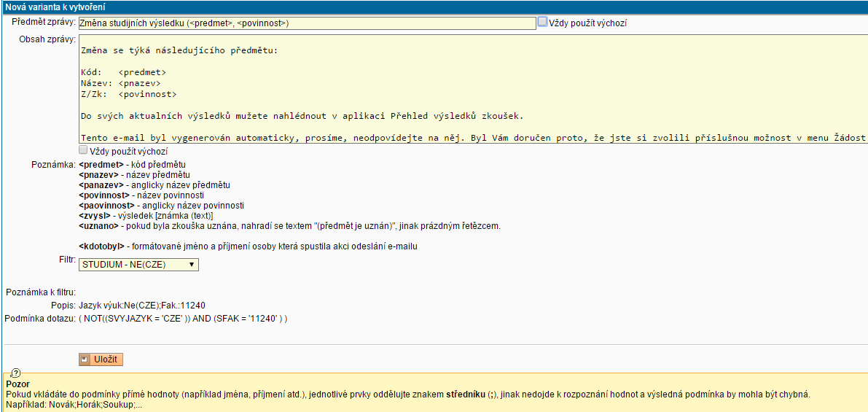Focus the Předmět zprávy subject field
Screen dimensions: 868x412
(x=306, y=23)
